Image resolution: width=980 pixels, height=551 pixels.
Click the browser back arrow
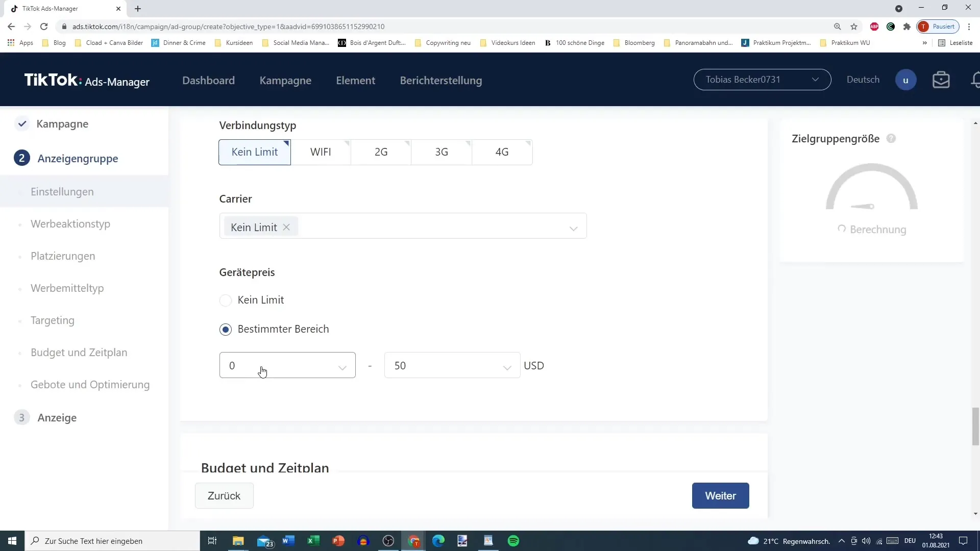[x=11, y=27]
